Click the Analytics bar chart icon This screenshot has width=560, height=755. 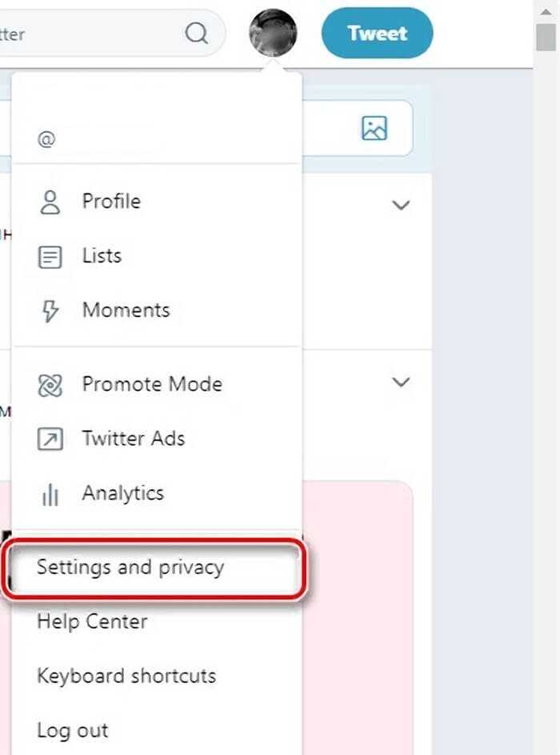50,494
